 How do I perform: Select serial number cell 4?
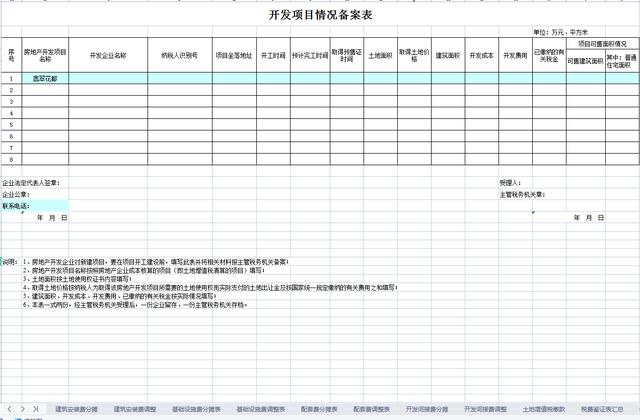[x=11, y=113]
